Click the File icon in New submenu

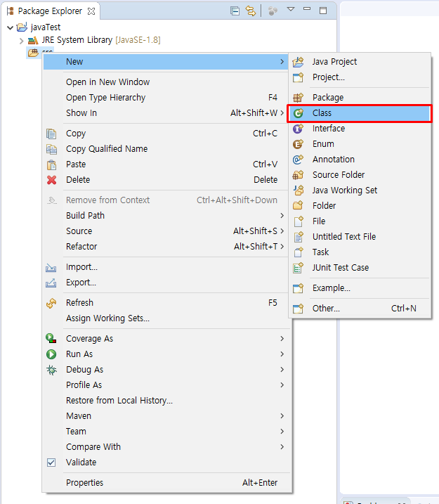coord(298,221)
